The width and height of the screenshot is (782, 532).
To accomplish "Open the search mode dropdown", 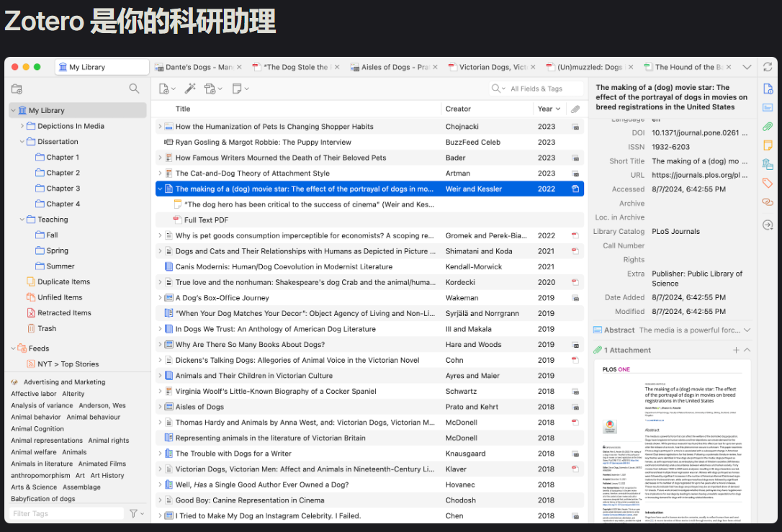I will [x=498, y=89].
